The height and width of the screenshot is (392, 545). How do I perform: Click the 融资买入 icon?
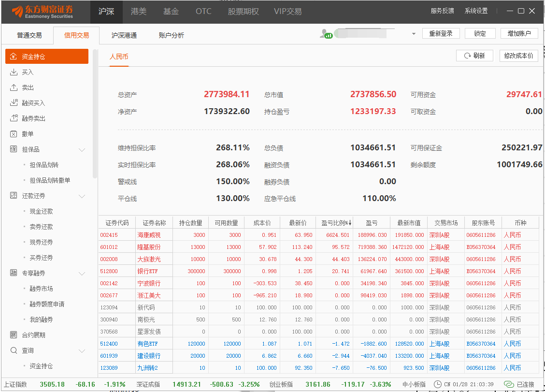pos(14,102)
